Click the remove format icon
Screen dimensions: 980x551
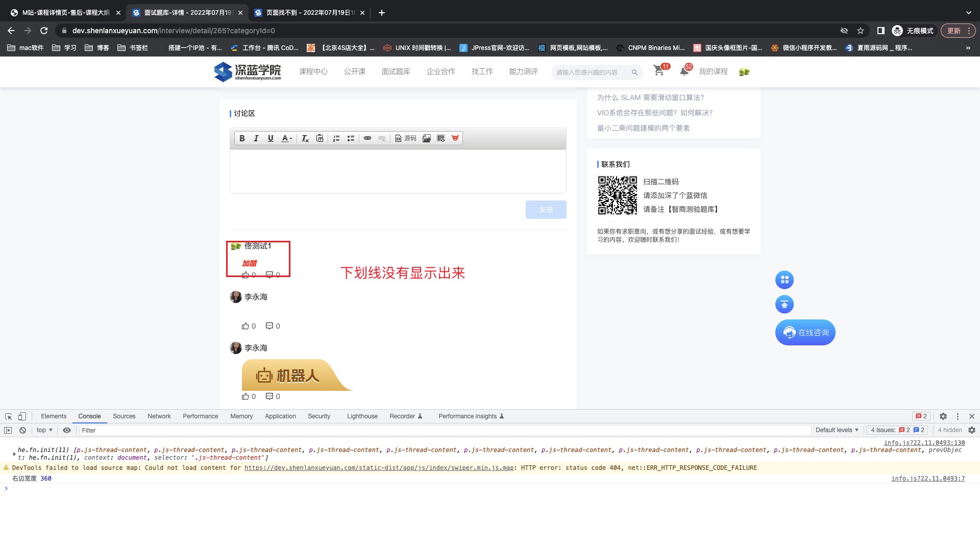click(x=305, y=138)
